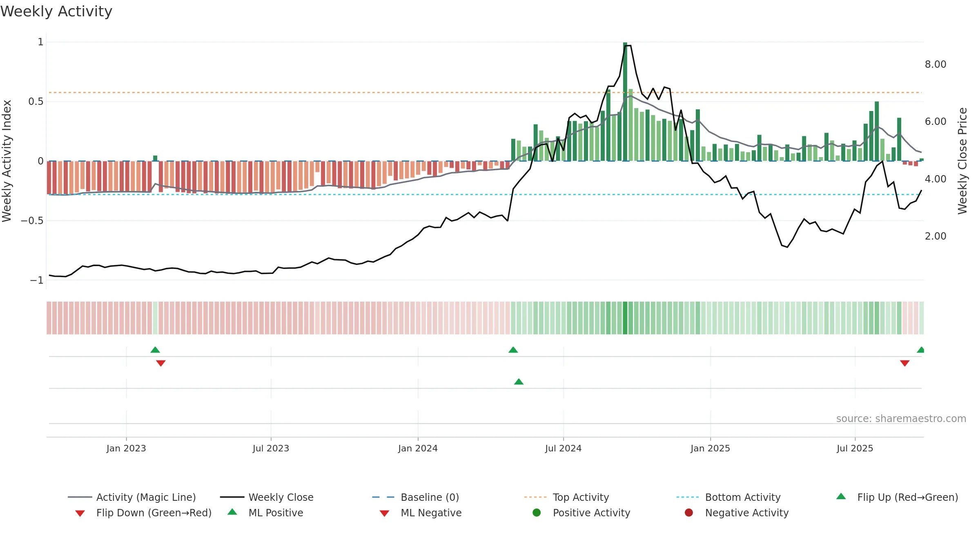Click the ML positive triangle marker on the second row
The image size is (980, 551).
519,382
